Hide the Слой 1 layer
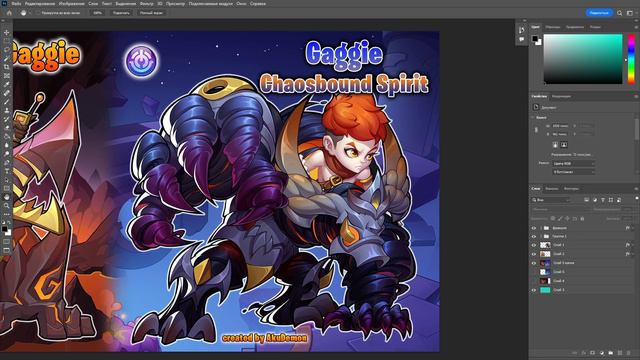 point(534,245)
